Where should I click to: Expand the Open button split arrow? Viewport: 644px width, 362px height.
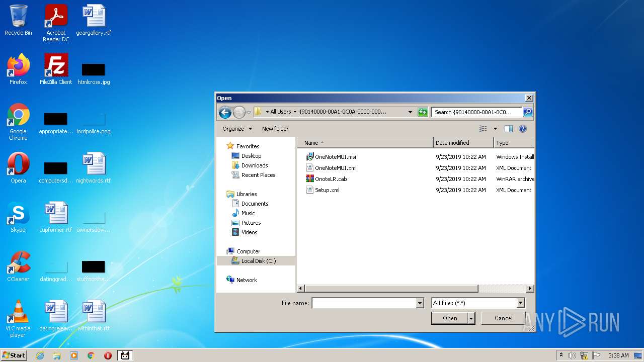[x=471, y=318]
